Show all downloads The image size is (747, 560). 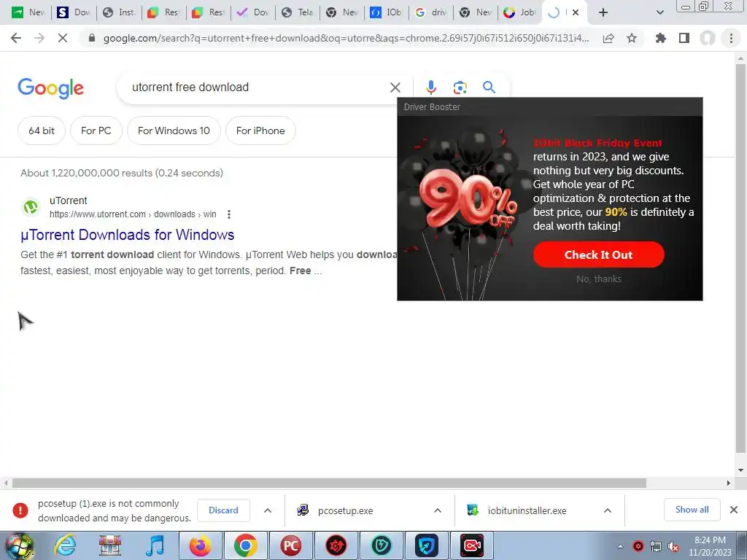692,510
